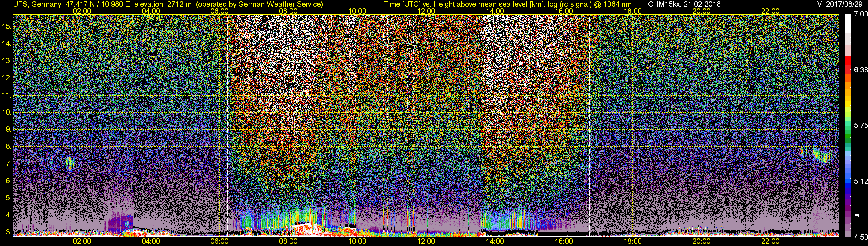868x246 pixels.
Task: Click the 4 km height axis label
Action: tap(8, 215)
